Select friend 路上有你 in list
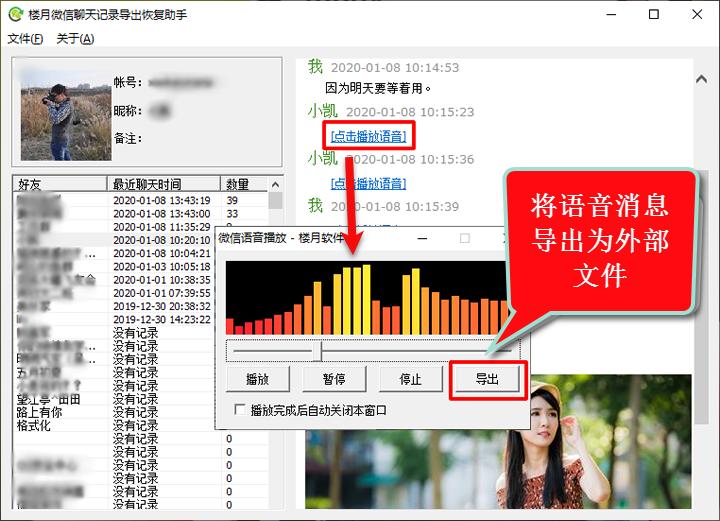Image resolution: width=720 pixels, height=521 pixels. coord(39,412)
